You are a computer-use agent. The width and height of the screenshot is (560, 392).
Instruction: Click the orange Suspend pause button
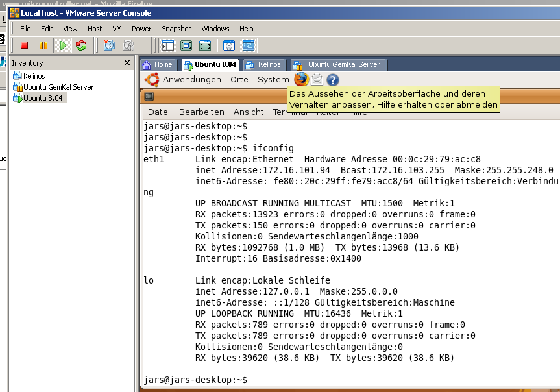(x=43, y=45)
